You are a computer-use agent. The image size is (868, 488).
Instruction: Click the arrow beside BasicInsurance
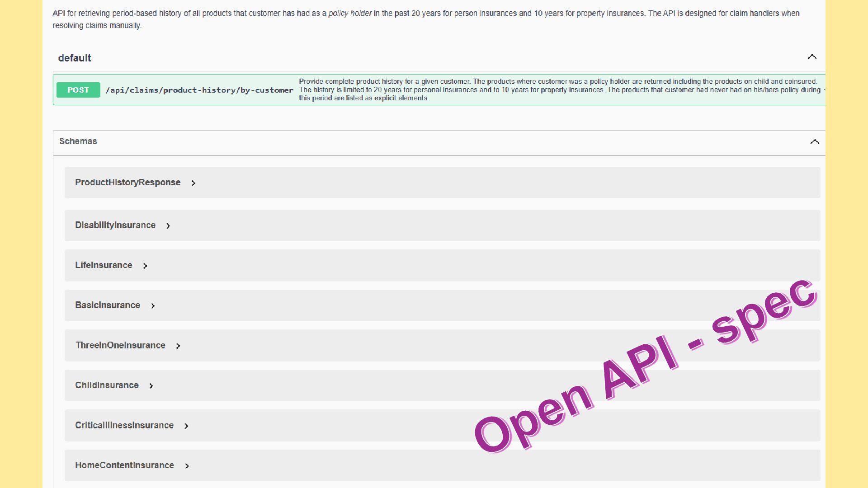click(153, 306)
